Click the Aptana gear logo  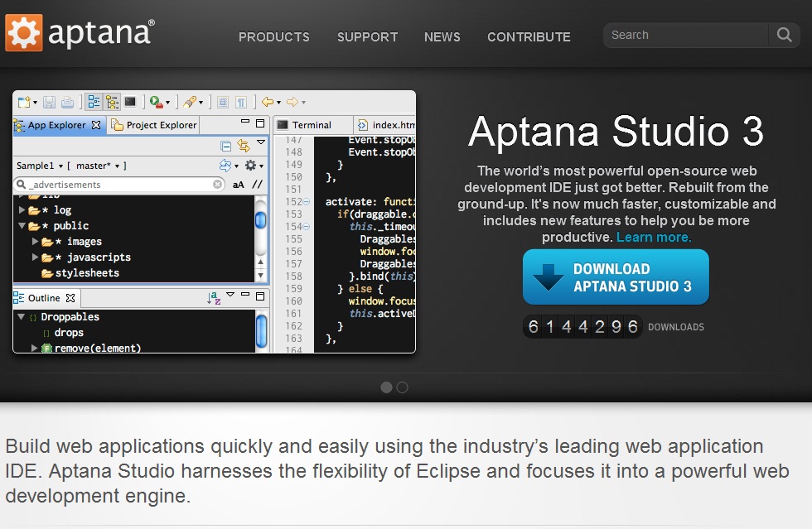click(24, 32)
